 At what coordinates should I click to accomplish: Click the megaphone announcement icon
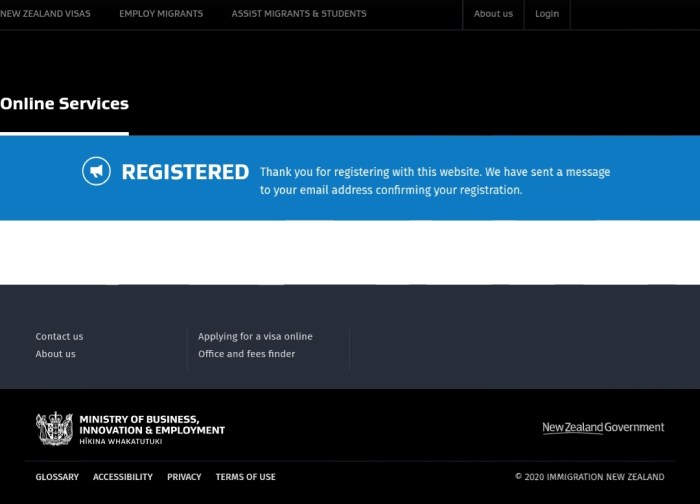pyautogui.click(x=96, y=172)
